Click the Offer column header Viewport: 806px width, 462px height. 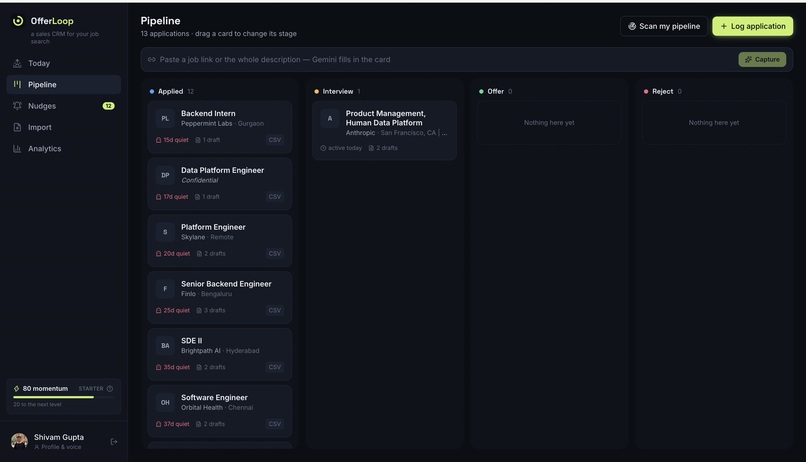496,91
